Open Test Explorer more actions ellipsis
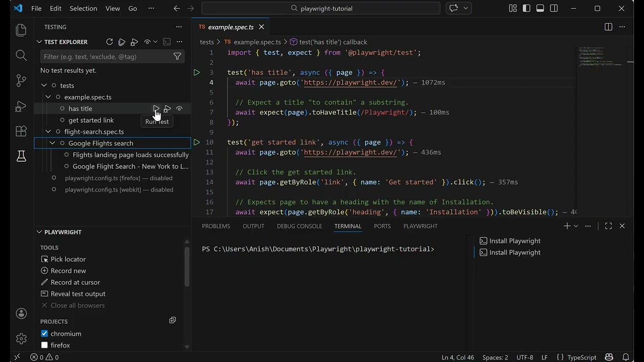 [179, 42]
